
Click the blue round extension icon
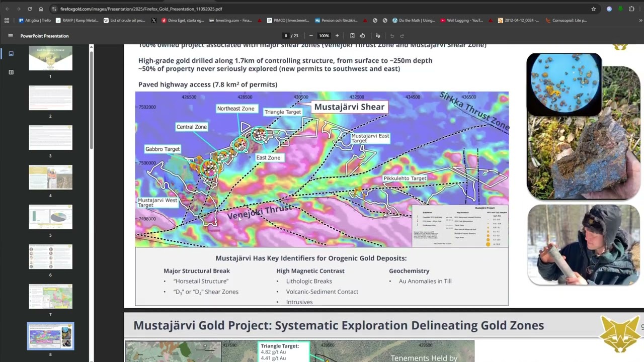(x=609, y=9)
